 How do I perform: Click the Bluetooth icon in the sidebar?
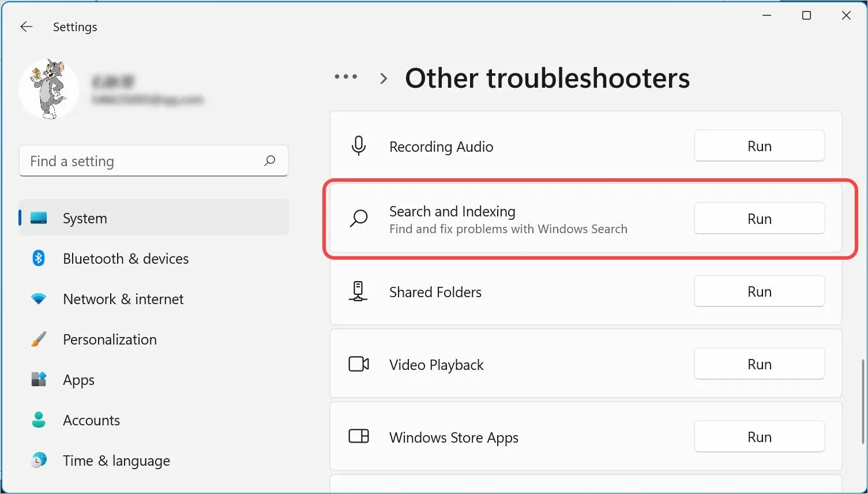(39, 258)
